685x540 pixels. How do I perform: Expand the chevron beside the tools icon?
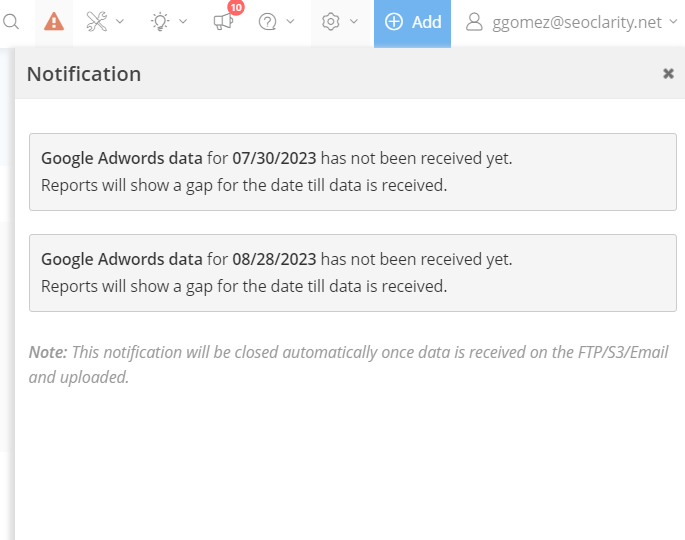pos(121,22)
